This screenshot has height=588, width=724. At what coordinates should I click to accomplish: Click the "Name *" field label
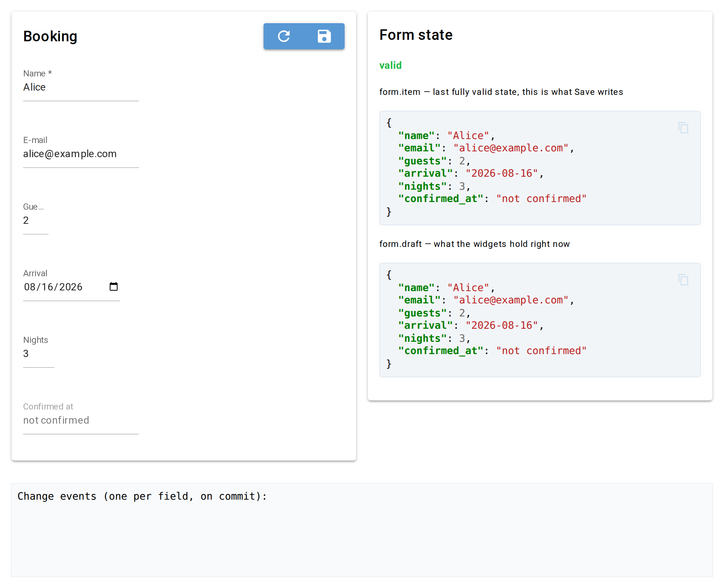[x=38, y=73]
